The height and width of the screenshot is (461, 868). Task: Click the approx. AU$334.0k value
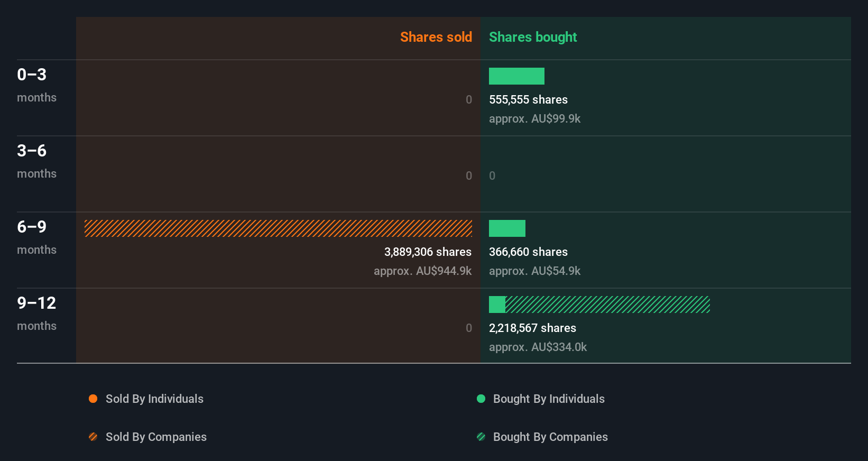(538, 347)
